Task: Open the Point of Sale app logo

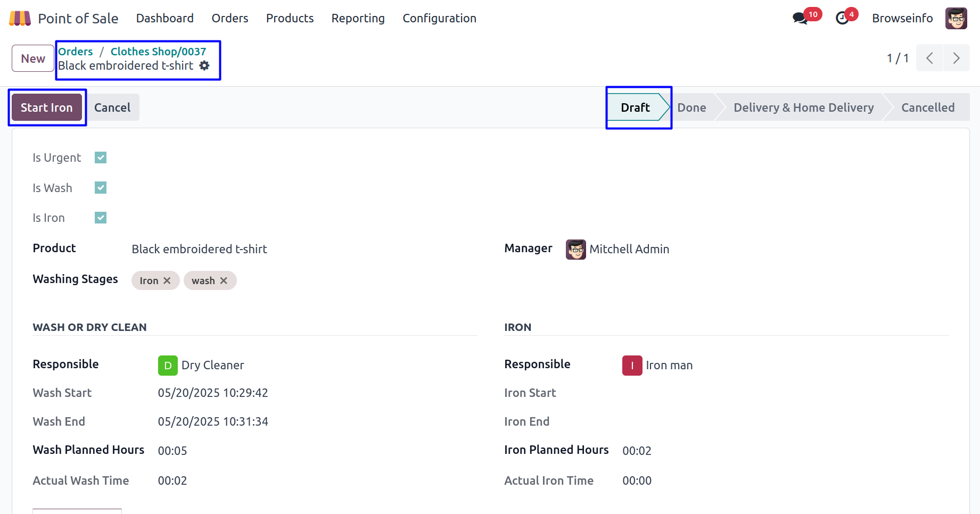Action: coord(20,19)
